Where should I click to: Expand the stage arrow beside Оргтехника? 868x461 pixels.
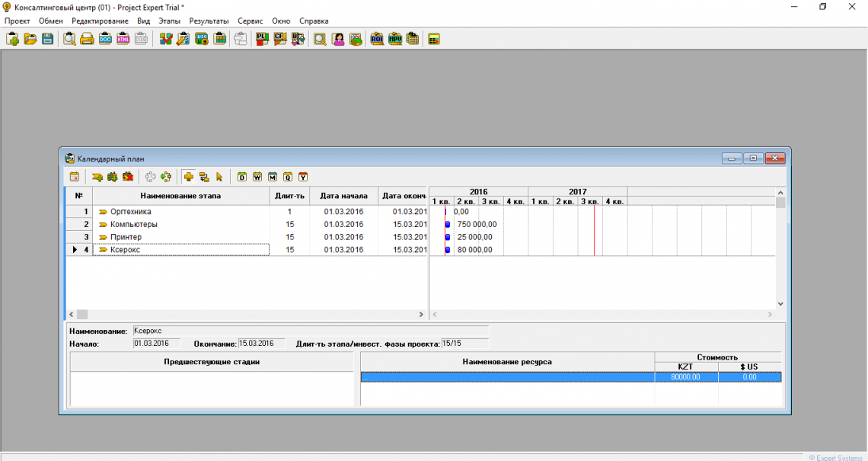[x=103, y=212]
